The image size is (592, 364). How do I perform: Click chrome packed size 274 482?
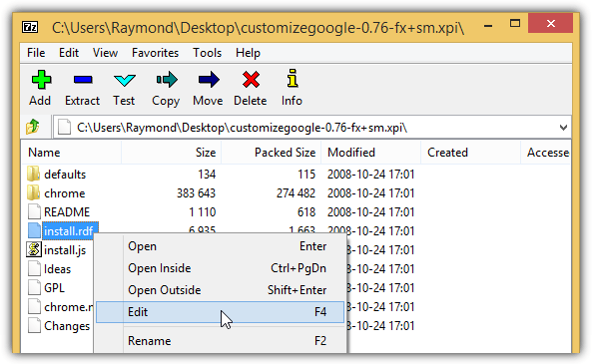click(x=296, y=193)
